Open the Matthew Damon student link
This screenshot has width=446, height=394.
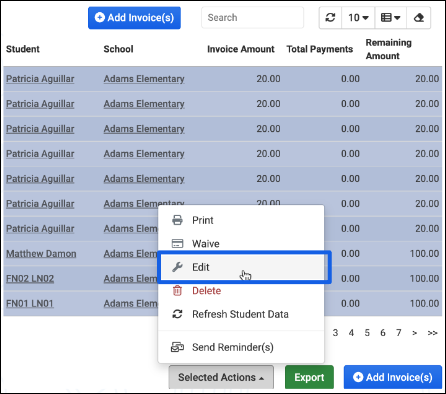(41, 254)
